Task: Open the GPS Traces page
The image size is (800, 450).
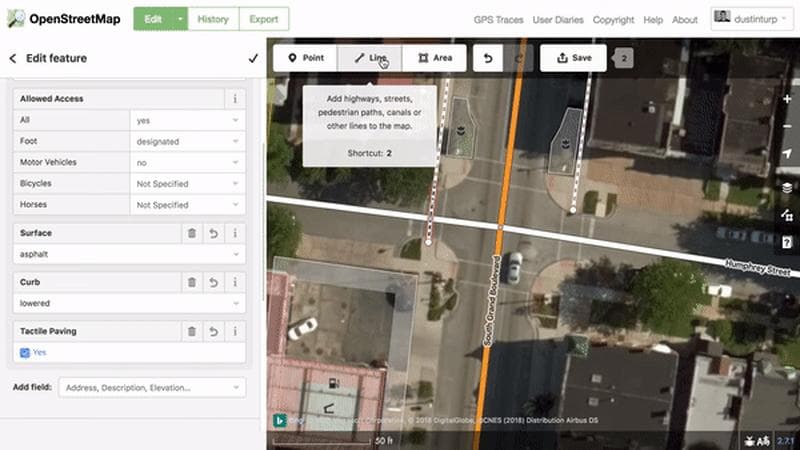Action: (x=498, y=20)
